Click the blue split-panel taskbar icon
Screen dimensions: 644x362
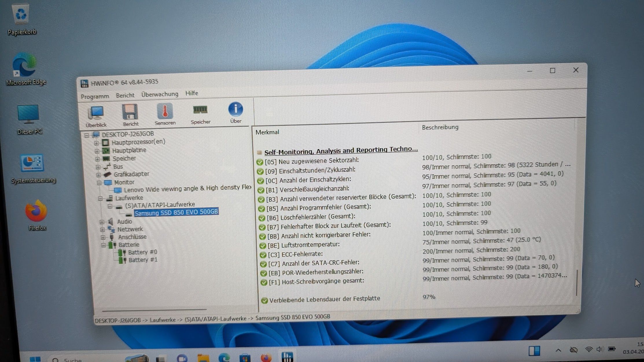click(x=534, y=351)
